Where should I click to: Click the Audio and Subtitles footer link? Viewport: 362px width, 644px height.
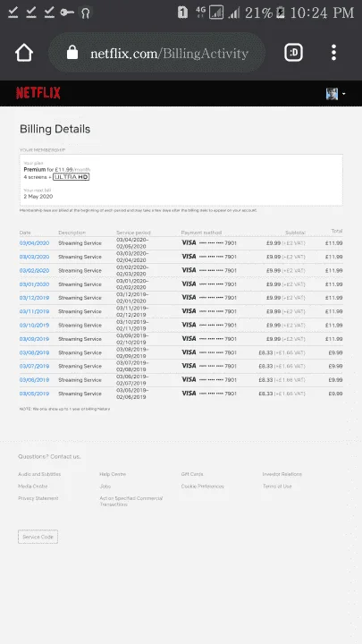pyautogui.click(x=39, y=474)
